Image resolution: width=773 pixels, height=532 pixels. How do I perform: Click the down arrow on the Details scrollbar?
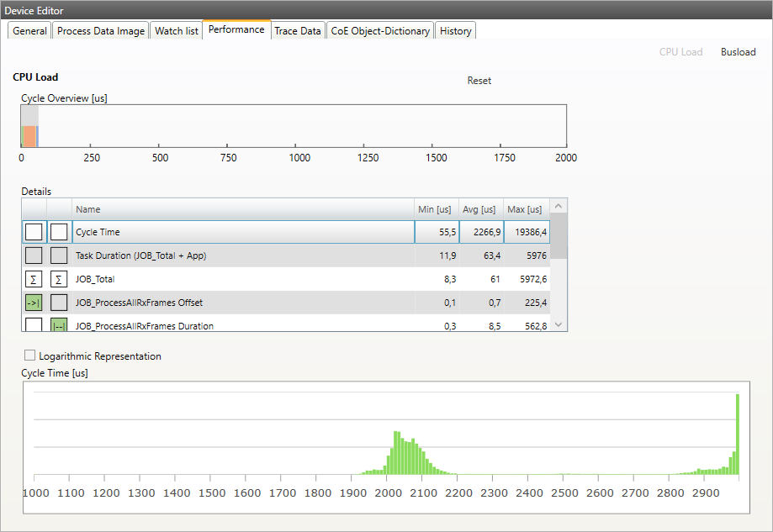(x=557, y=324)
